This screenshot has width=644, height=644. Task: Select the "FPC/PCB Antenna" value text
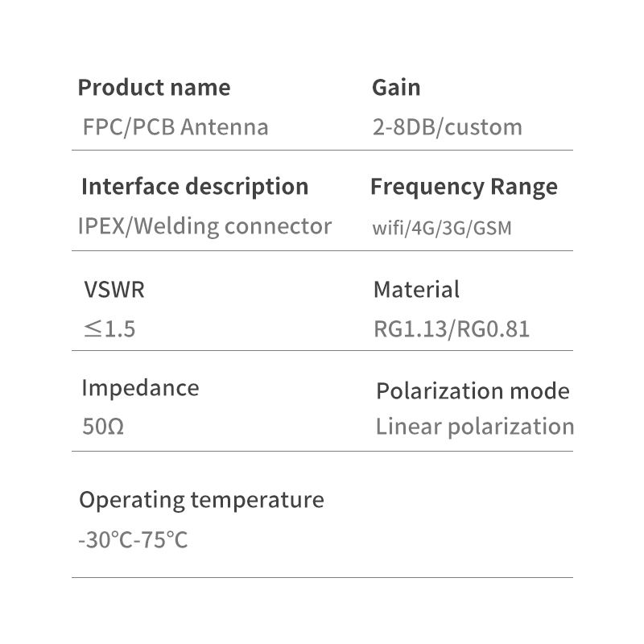point(175,127)
